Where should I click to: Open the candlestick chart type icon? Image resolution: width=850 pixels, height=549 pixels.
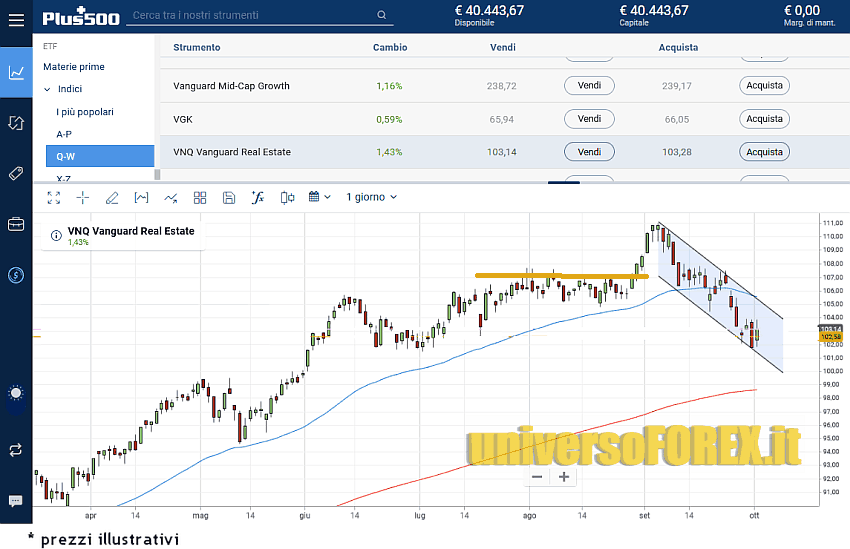tap(288, 197)
